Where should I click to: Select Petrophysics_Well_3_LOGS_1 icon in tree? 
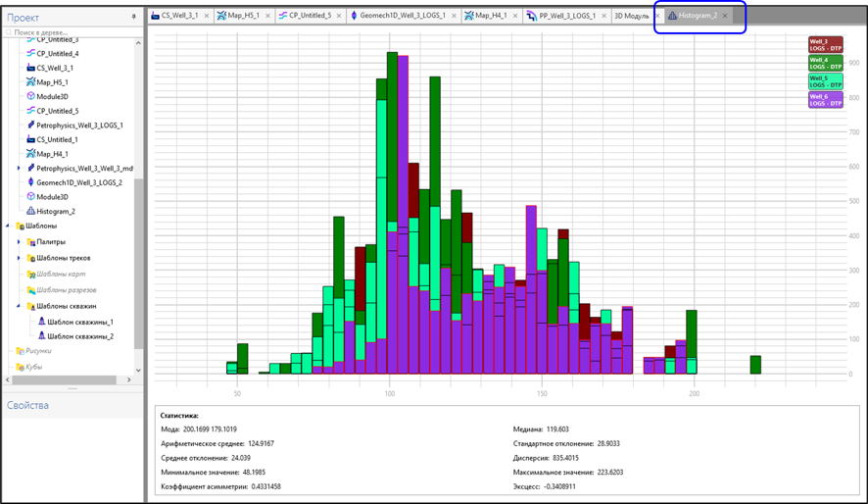(x=30, y=126)
